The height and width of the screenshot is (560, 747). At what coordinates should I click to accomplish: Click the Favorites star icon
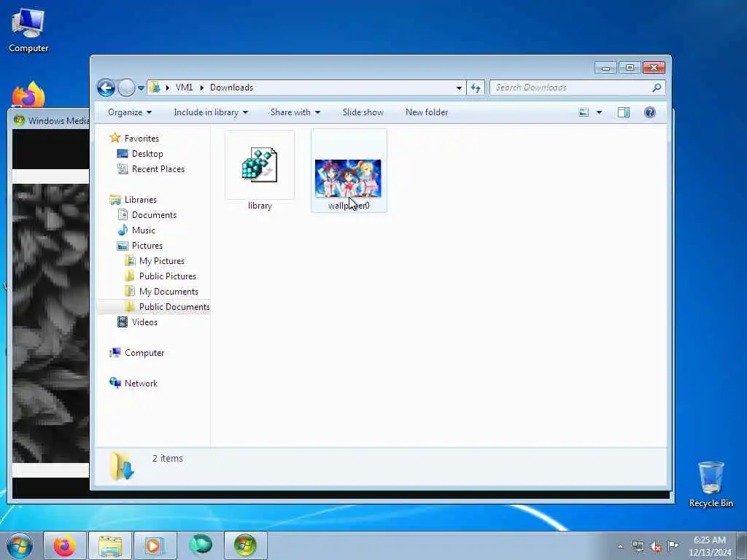point(115,138)
